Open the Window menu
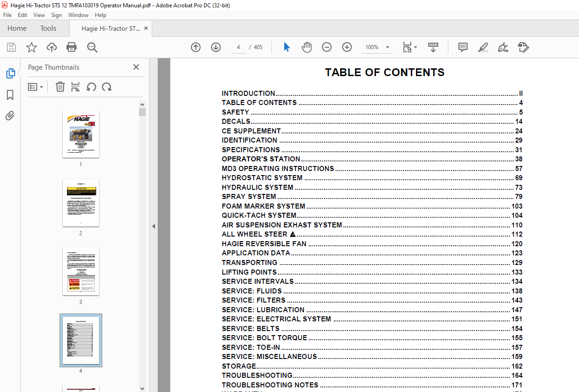 pos(78,15)
